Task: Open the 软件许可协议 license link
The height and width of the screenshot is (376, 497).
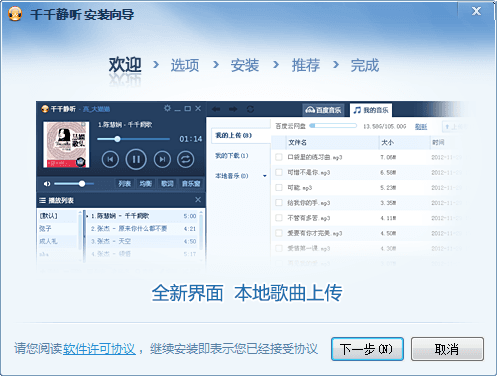Action: (x=99, y=349)
